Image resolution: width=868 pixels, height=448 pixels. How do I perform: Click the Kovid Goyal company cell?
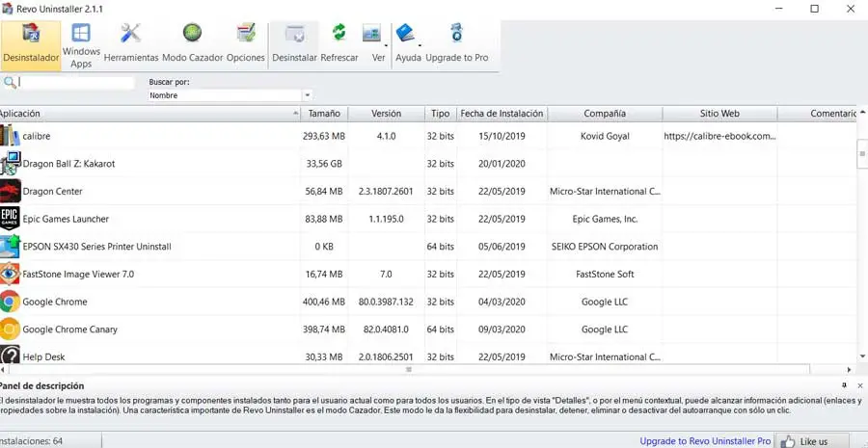[605, 136]
